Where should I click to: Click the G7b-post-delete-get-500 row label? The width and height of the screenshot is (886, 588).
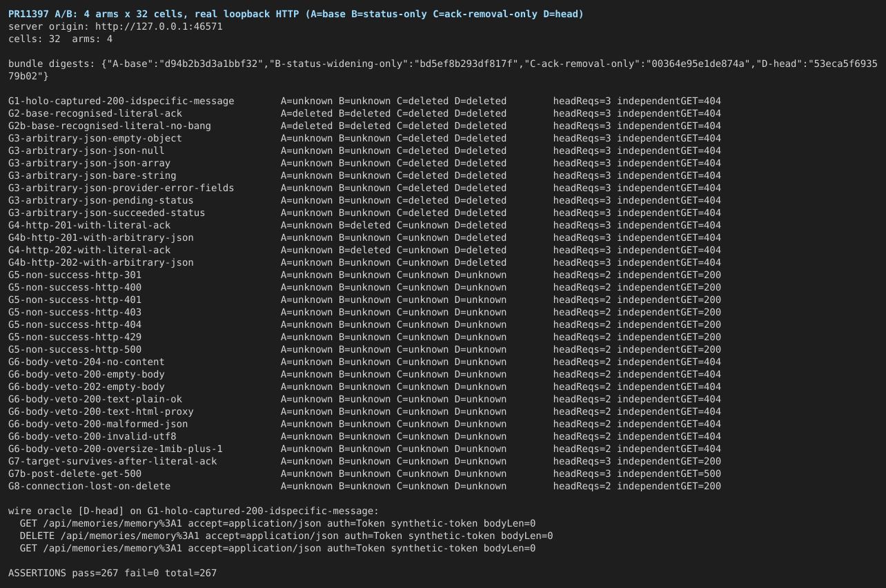[x=75, y=473]
